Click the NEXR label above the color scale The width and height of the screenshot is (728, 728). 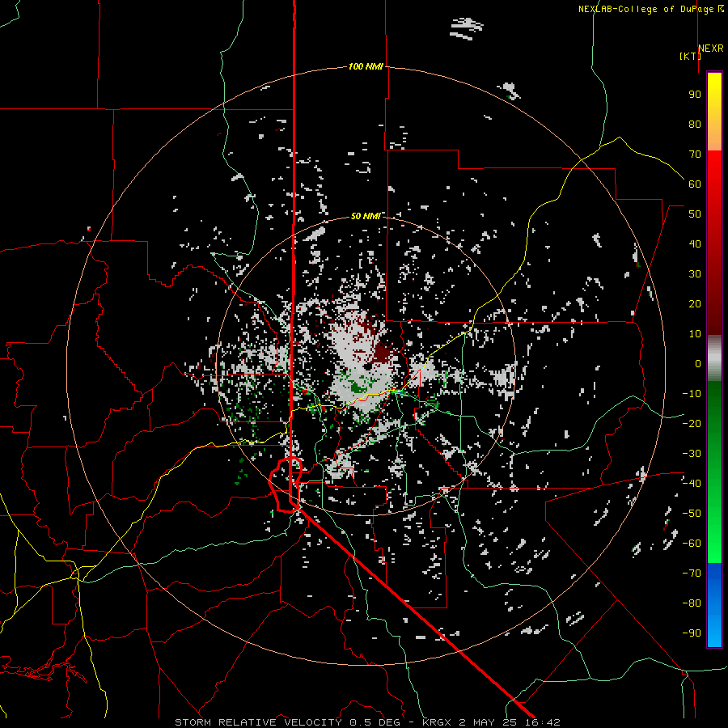click(711, 49)
